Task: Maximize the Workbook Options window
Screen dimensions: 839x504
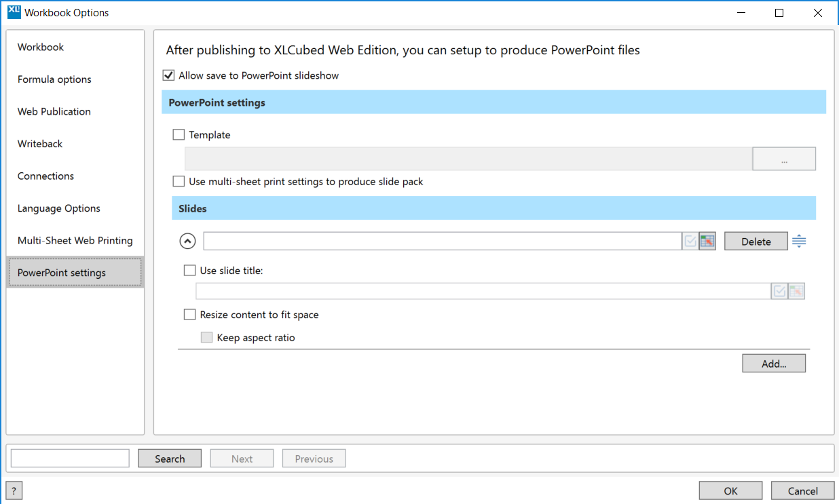Action: click(779, 13)
